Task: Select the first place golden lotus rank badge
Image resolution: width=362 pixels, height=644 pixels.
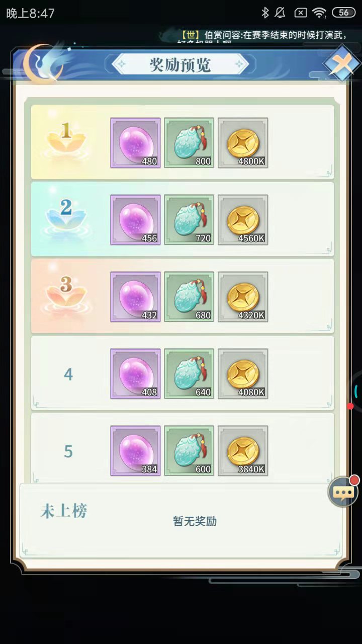Action: (x=66, y=137)
